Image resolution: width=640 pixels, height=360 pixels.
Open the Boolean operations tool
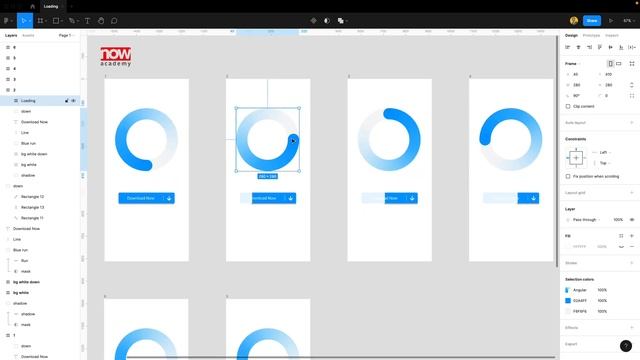[341, 20]
